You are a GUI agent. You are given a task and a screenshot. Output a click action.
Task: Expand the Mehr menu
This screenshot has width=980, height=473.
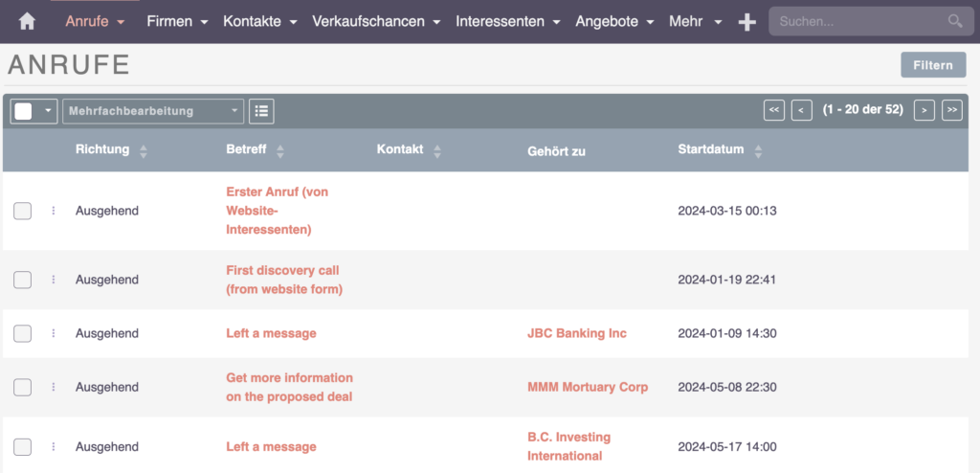695,21
